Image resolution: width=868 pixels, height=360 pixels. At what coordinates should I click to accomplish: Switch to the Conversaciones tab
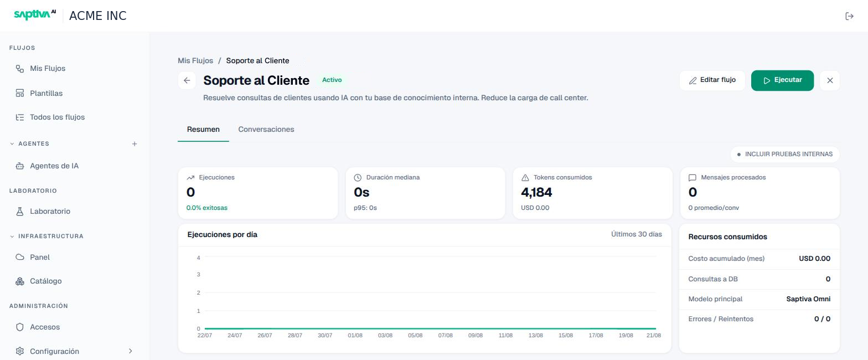point(266,130)
